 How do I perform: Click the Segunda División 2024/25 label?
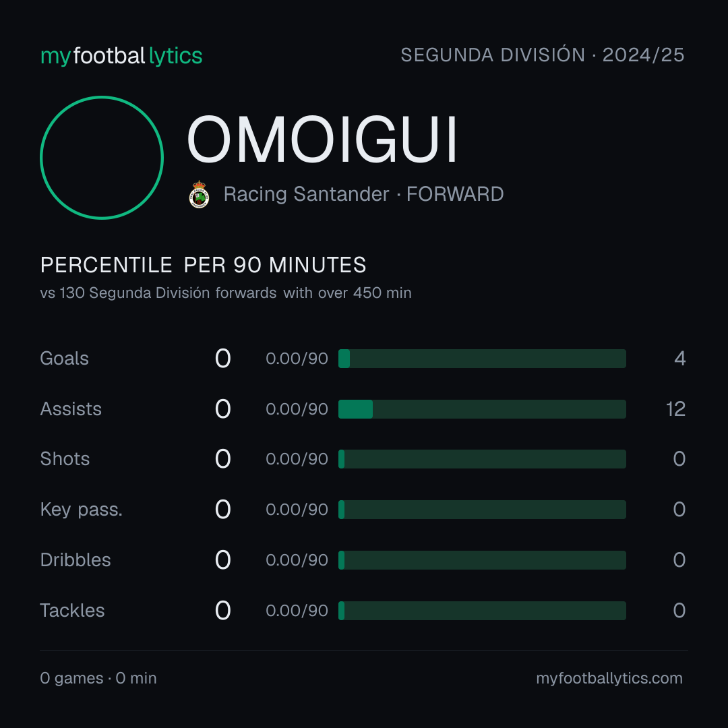coord(542,55)
